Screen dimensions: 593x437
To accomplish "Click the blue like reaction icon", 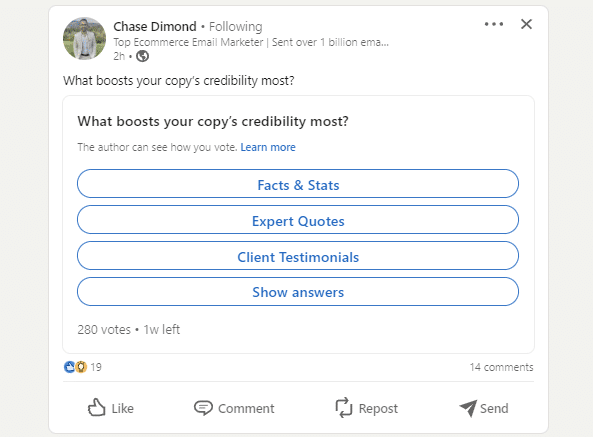I will click(x=69, y=367).
